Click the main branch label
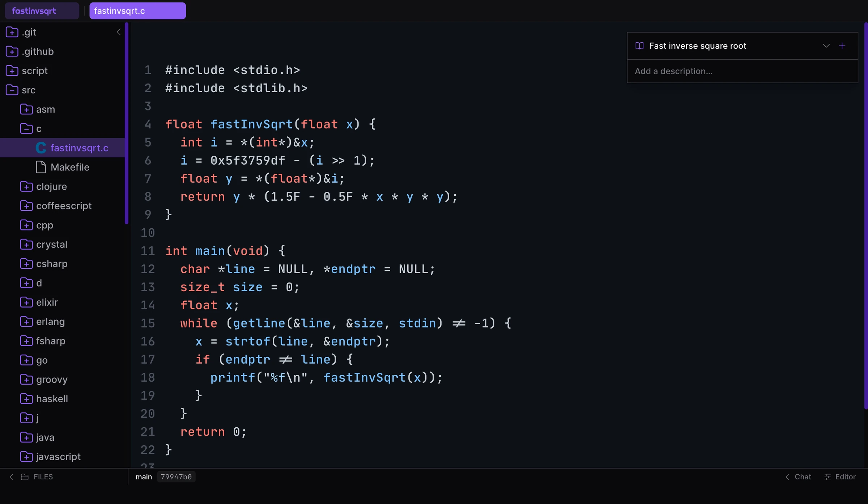This screenshot has height=504, width=868. tap(144, 477)
